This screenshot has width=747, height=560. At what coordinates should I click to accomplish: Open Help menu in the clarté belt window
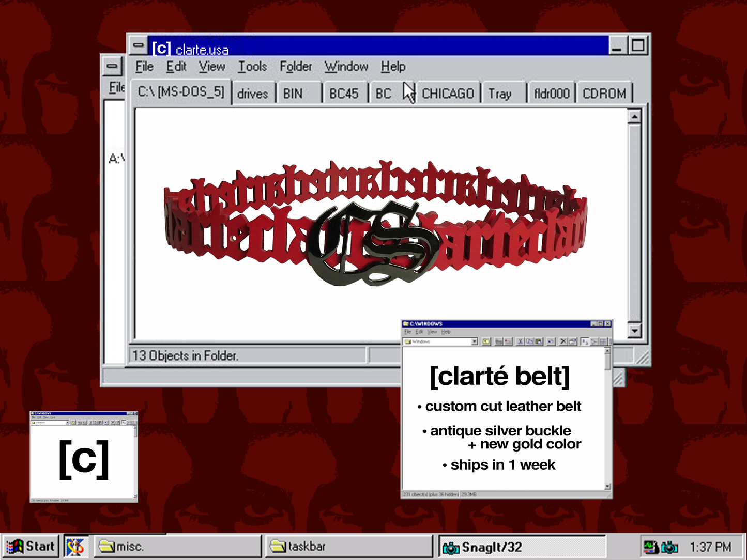coord(446,332)
